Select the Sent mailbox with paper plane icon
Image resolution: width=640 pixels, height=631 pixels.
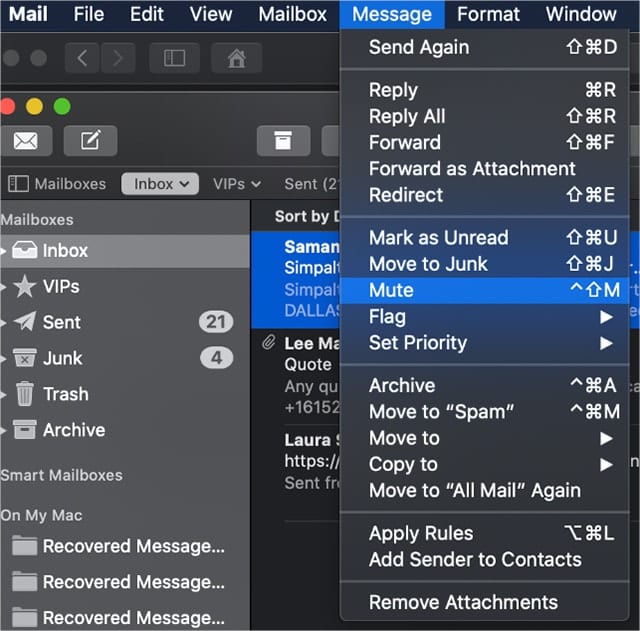(61, 322)
